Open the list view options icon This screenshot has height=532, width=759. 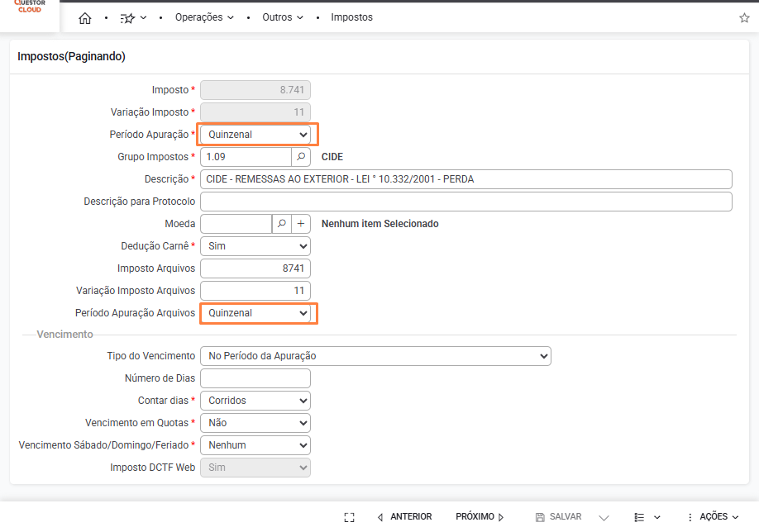coord(647,517)
